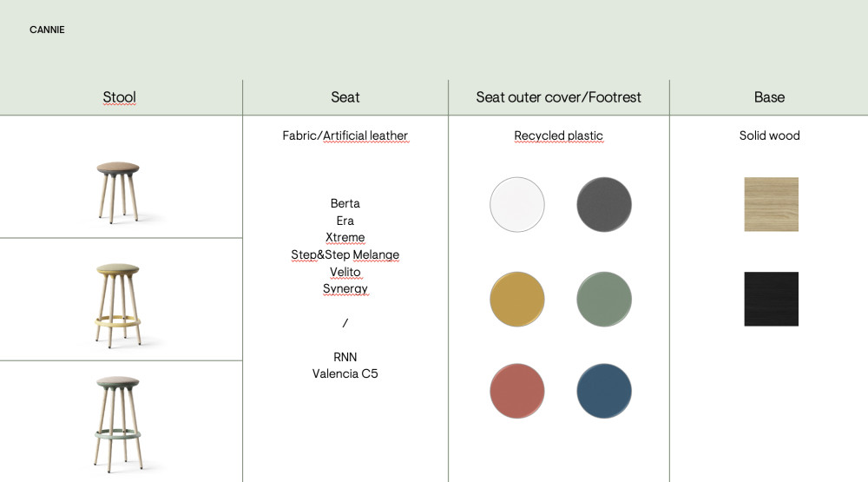The height and width of the screenshot is (482, 868).
Task: Select the light oak wood base sample
Action: [x=771, y=204]
